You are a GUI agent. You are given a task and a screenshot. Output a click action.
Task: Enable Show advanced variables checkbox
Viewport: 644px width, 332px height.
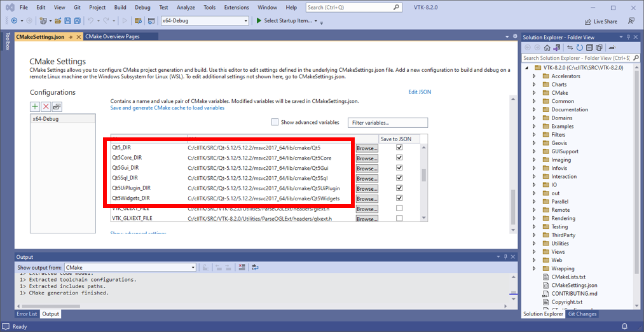pyautogui.click(x=275, y=122)
